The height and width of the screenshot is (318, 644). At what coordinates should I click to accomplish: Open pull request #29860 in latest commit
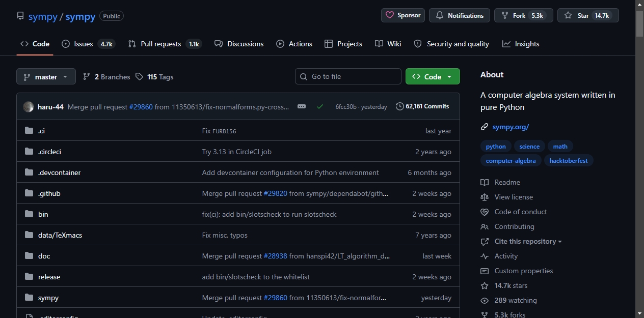click(x=141, y=107)
